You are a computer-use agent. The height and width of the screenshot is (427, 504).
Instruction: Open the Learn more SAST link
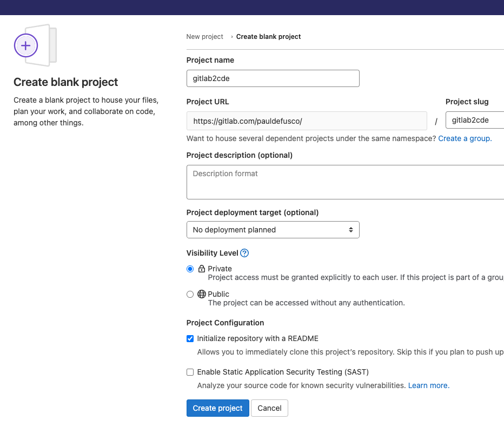click(429, 385)
